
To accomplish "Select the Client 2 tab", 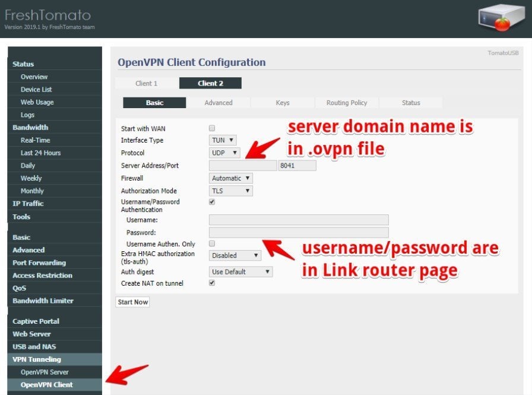I will (210, 83).
